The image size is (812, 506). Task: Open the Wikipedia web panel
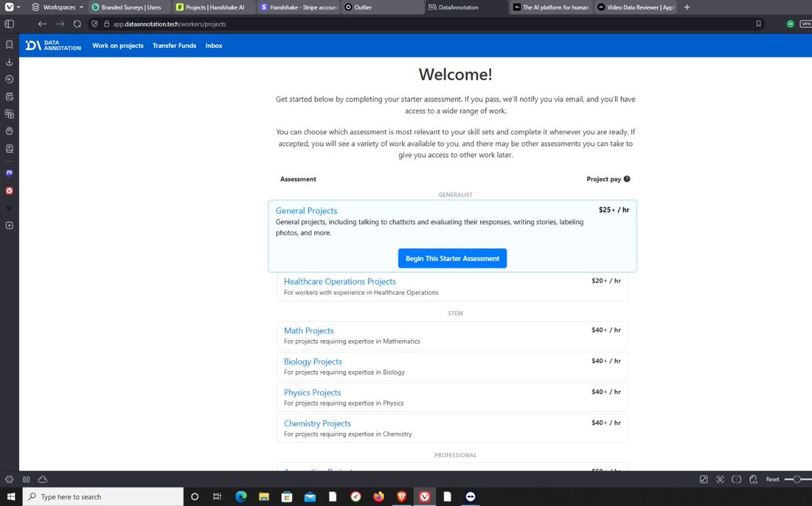click(x=9, y=208)
